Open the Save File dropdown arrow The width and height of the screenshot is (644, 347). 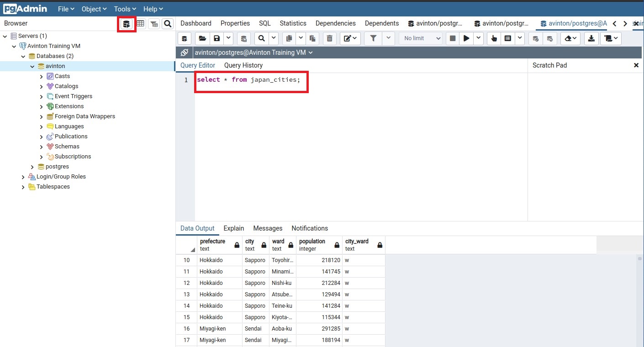click(228, 38)
